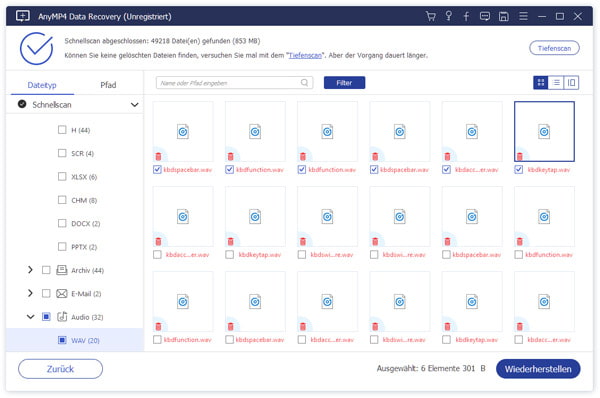Open the hamburger menu in title bar
Screen dimensions: 600x398
(x=523, y=16)
